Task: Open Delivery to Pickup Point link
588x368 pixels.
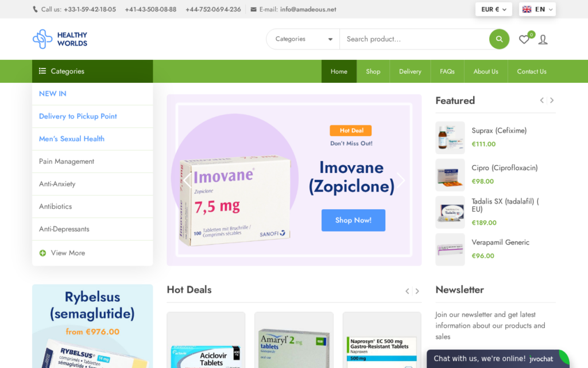Action: click(78, 116)
